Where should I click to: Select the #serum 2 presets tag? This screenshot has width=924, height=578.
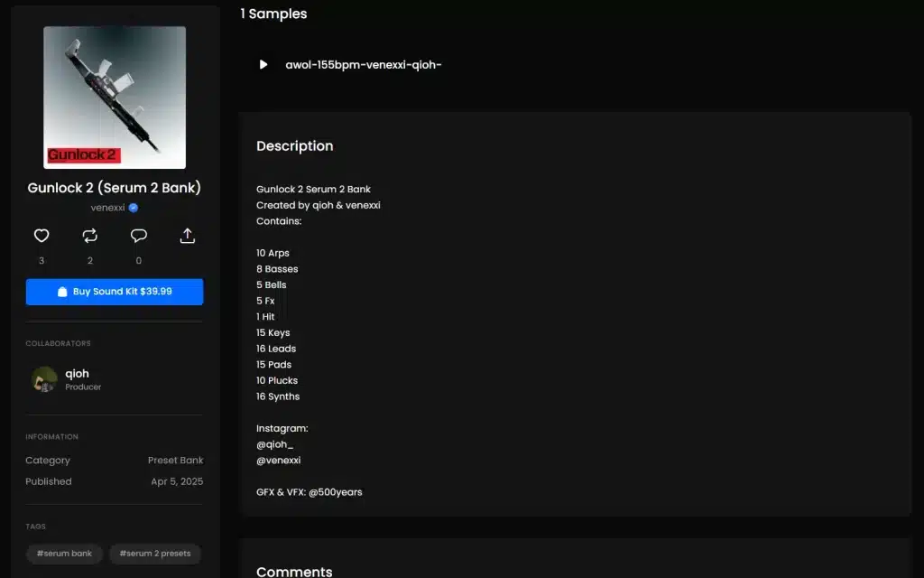pyautogui.click(x=155, y=553)
